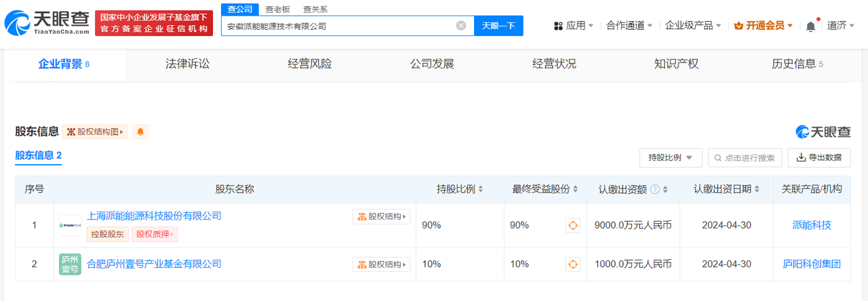Click the 控股股东 tag
The image size is (868, 301).
click(107, 235)
